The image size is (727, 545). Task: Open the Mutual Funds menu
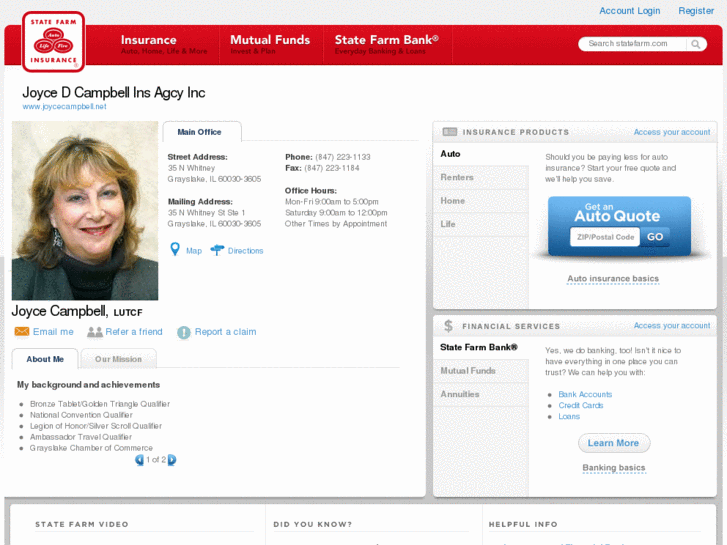[x=270, y=44]
